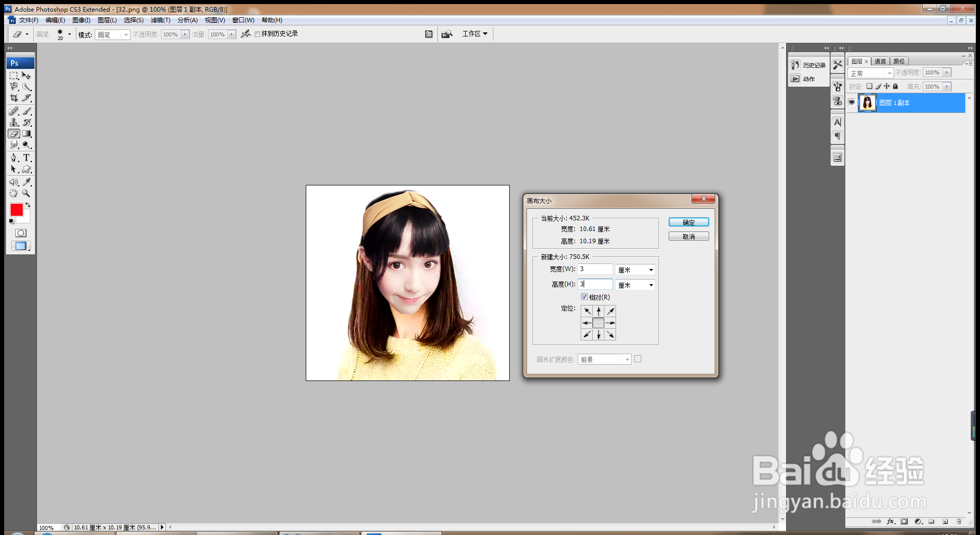The height and width of the screenshot is (535, 980).
Task: Select the Clone Stamp tool
Action: point(14,122)
